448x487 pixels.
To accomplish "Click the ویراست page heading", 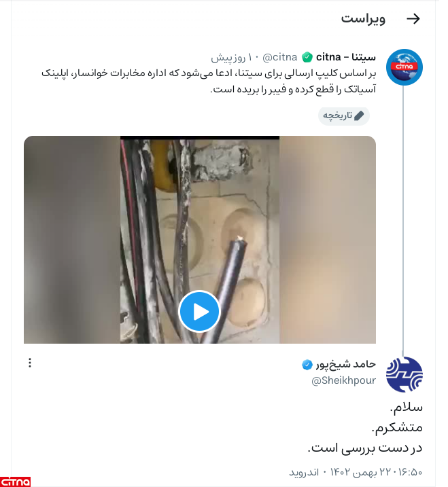I will pyautogui.click(x=363, y=18).
